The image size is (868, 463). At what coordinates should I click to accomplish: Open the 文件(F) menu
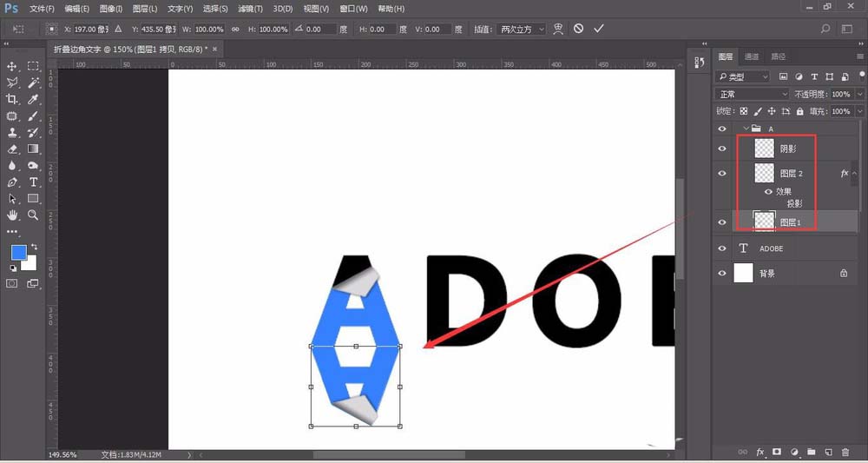[x=42, y=9]
